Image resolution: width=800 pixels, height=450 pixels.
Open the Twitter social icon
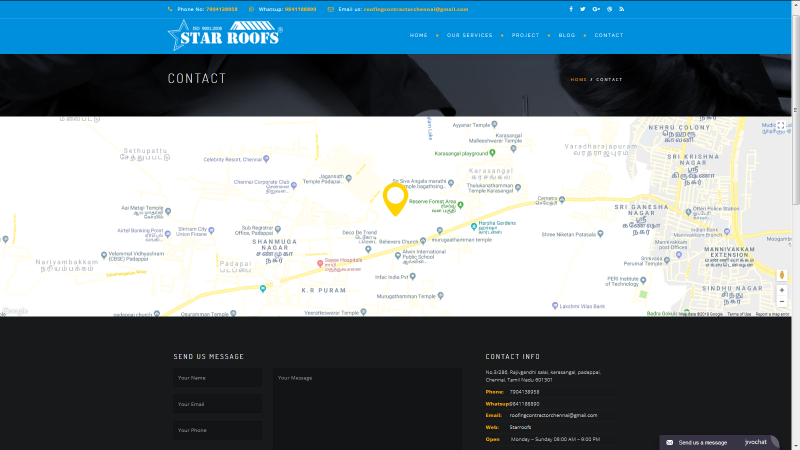point(583,9)
